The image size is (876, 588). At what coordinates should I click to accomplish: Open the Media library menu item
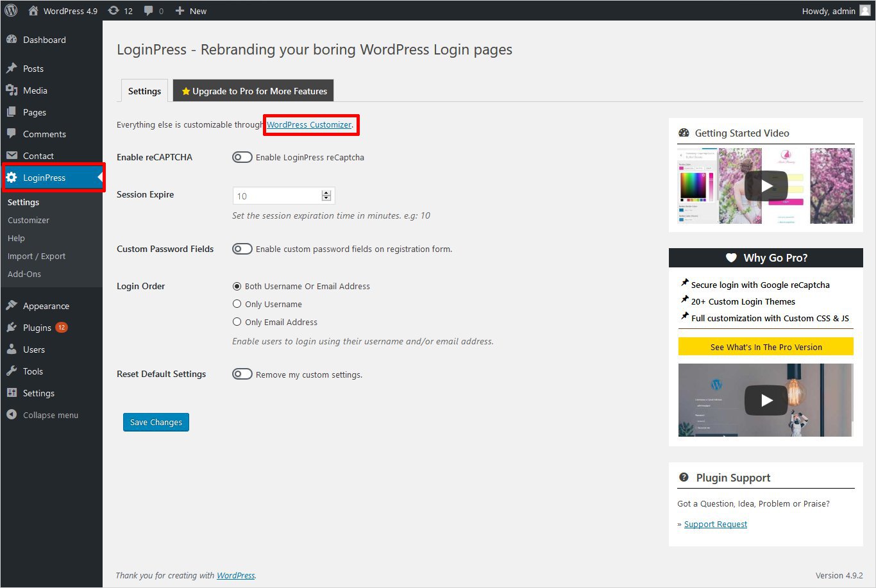[35, 90]
